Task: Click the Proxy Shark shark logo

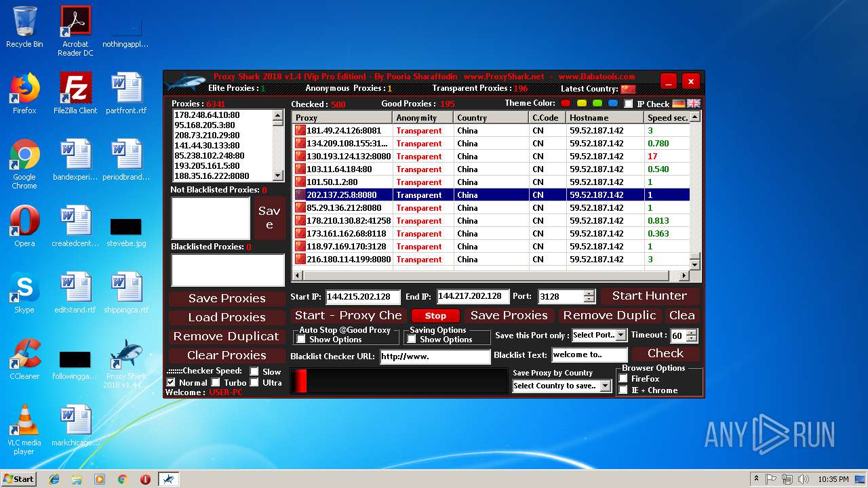Action: [184, 83]
